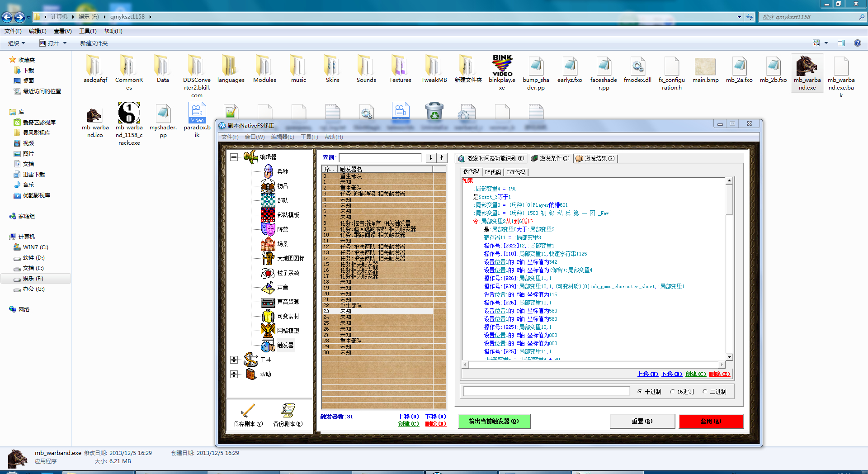The width and height of the screenshot is (868, 474).
Task: Click the 备份剧本 backup script icon
Action: pos(288,411)
